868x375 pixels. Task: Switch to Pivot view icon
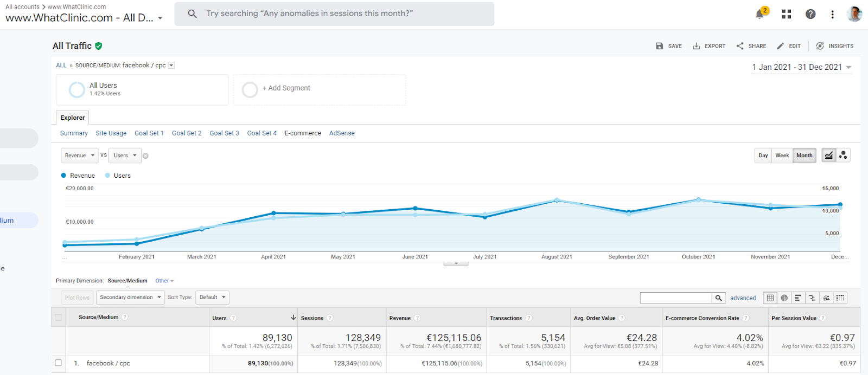[x=840, y=298]
